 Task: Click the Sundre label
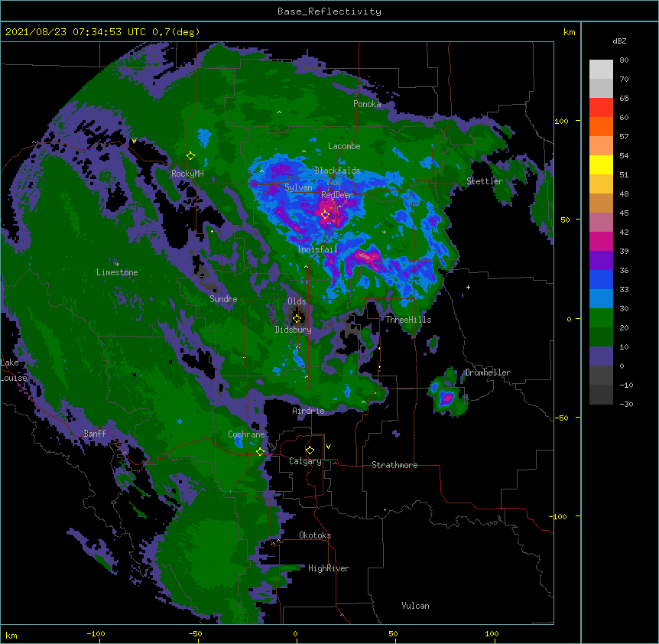pos(223,299)
